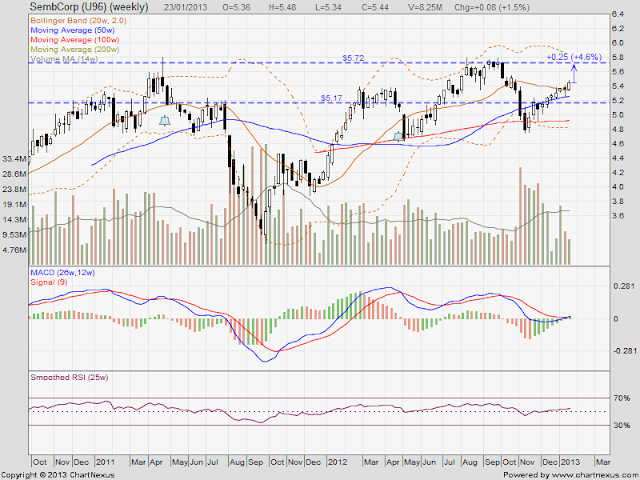Click the blue upward target arrow near 2013
Viewport: 640px width, 480px height.
574,74
